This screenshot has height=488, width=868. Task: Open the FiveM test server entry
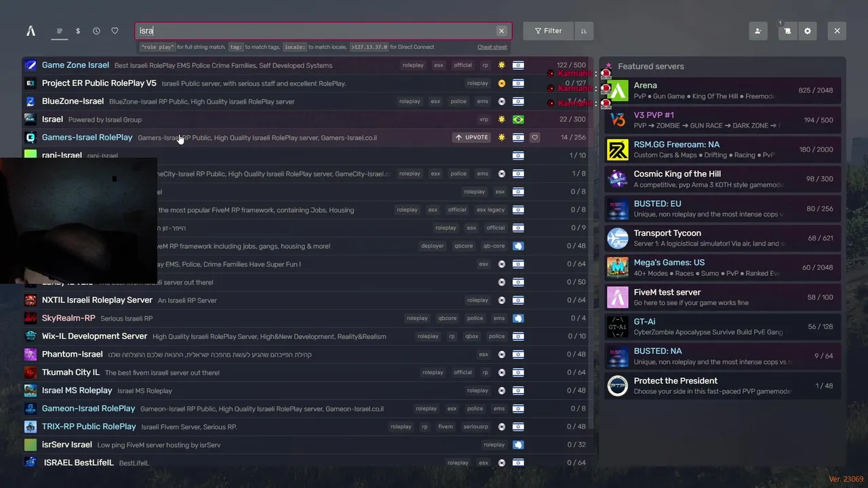pos(723,297)
